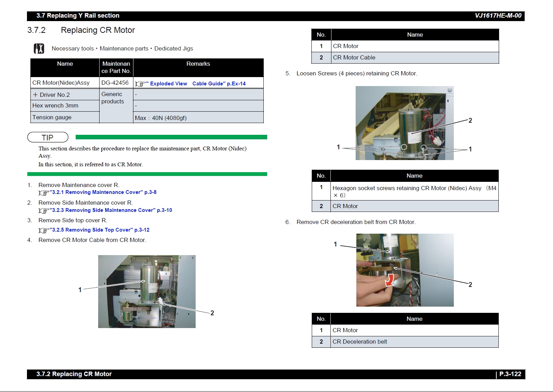553x392 pixels.
Task: Click the CR deceleration belt removal photo
Action: click(x=405, y=270)
